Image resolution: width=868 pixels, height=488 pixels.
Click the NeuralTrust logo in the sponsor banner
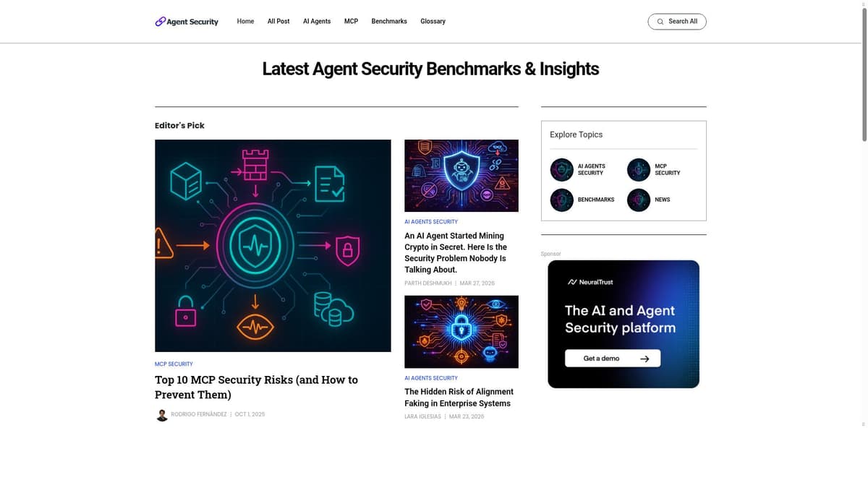(590, 282)
